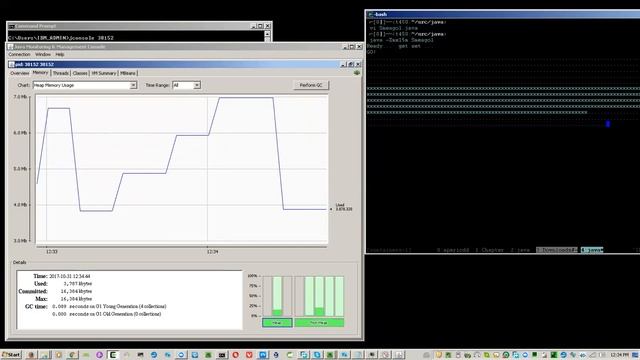The image size is (640, 360).
Task: Click the pid 30152 internal frame icon
Action: pos(11,64)
